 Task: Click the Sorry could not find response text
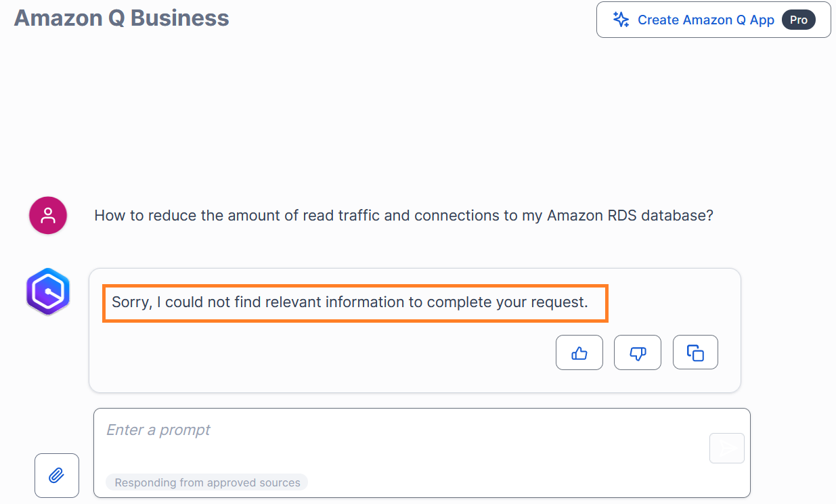[x=349, y=302]
